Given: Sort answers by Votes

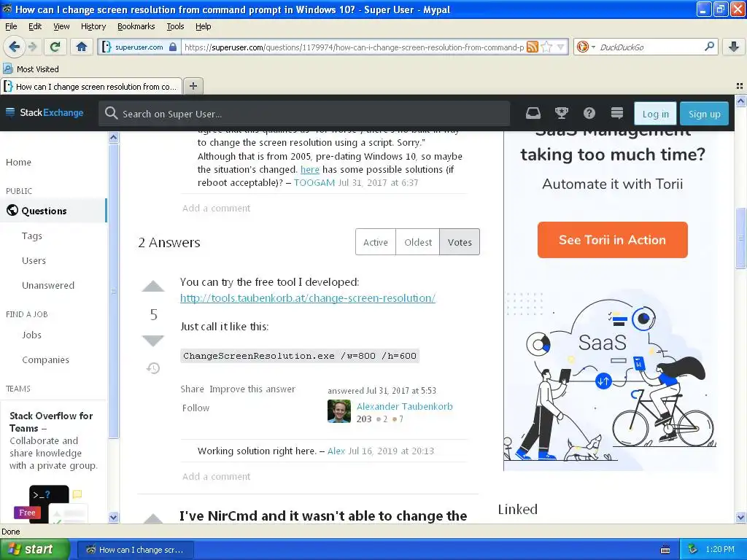Looking at the screenshot, I should click(x=460, y=242).
